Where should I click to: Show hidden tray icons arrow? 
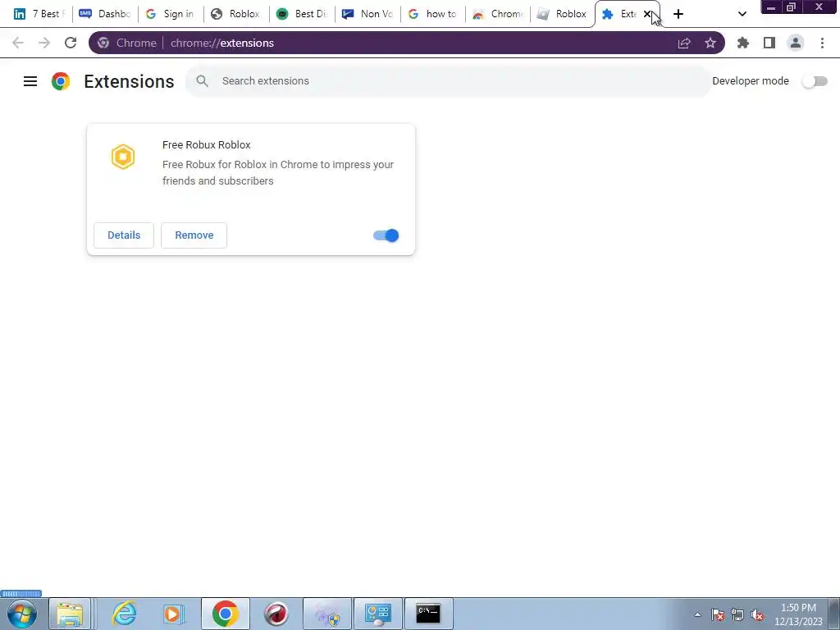tap(697, 614)
